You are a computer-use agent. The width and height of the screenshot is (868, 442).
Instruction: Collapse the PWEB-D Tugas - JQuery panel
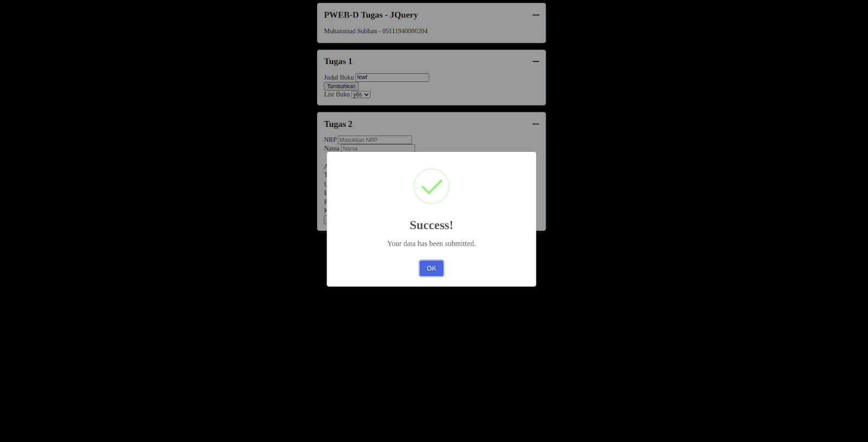(x=535, y=15)
